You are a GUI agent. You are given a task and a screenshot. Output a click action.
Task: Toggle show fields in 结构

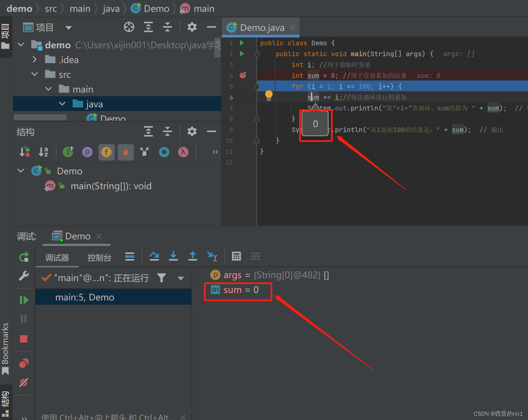click(x=106, y=152)
